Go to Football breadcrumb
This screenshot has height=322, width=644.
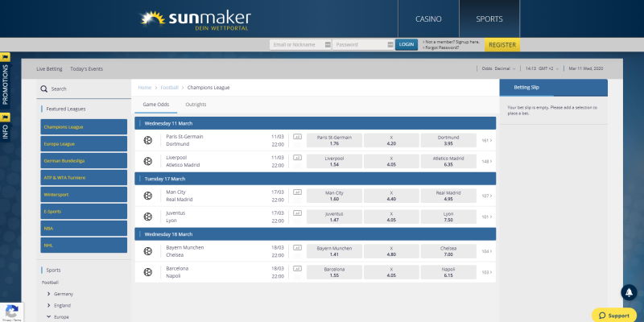coord(170,88)
